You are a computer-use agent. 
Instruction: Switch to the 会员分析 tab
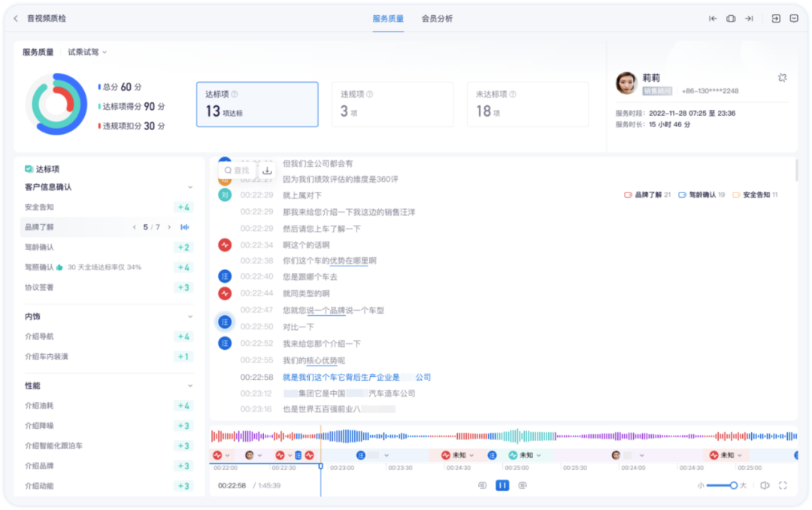(437, 18)
